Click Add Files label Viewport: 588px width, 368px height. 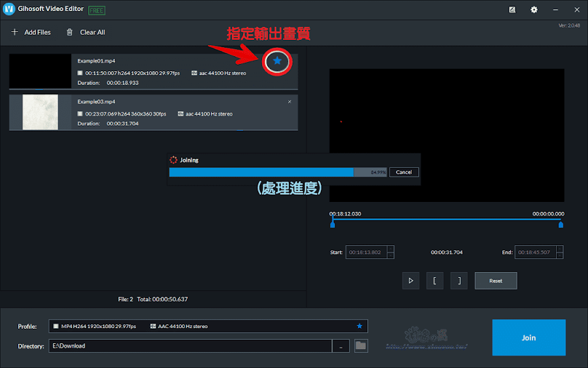[x=37, y=32]
